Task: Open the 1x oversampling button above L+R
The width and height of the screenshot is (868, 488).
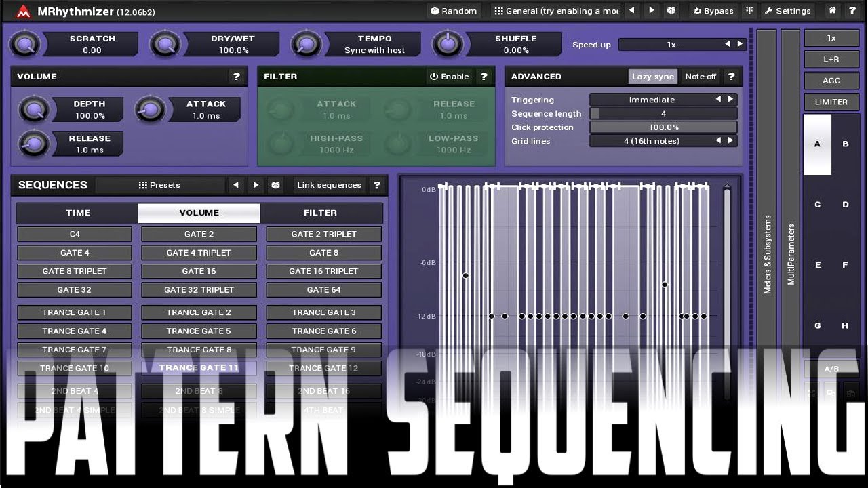Action: click(x=831, y=39)
